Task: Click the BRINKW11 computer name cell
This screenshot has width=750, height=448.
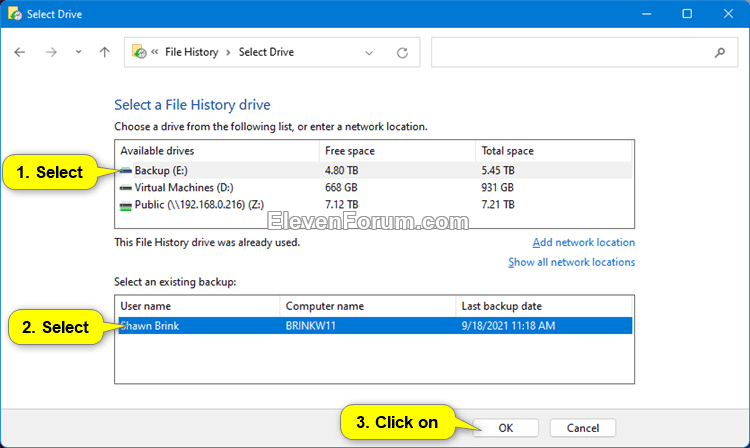Action: pyautogui.click(x=311, y=326)
